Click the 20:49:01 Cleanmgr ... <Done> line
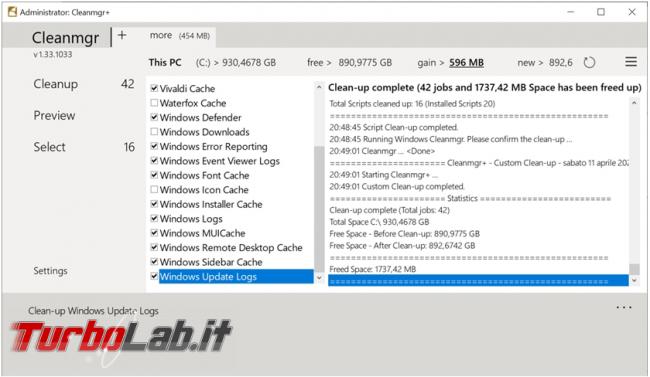 click(382, 151)
